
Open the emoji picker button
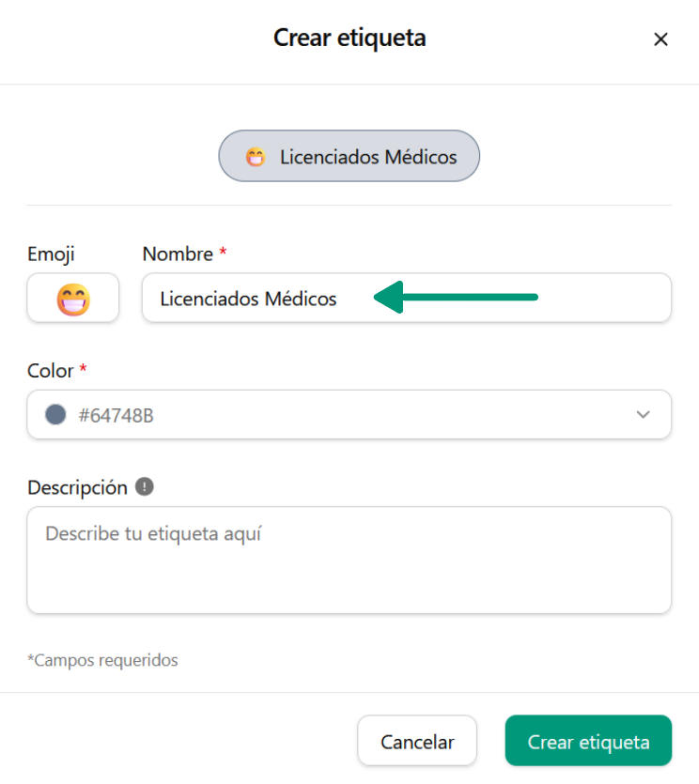click(73, 299)
